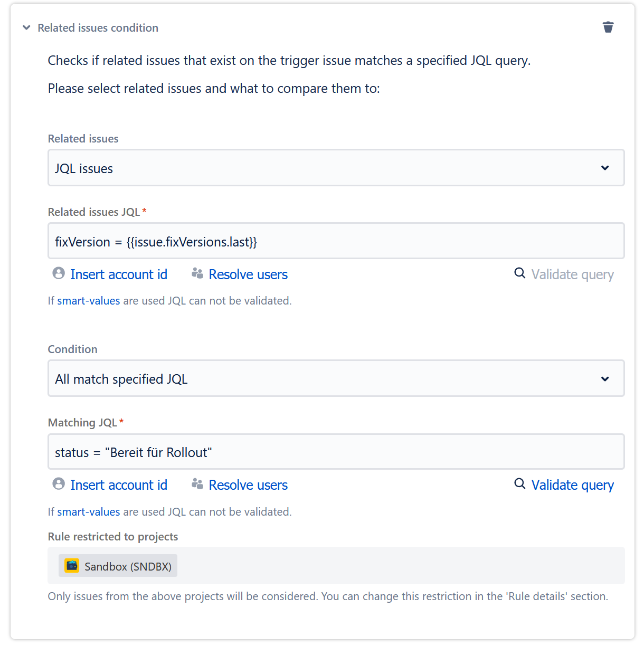Resolve users for Matching JQL
The width and height of the screenshot is (644, 646).
248,485
